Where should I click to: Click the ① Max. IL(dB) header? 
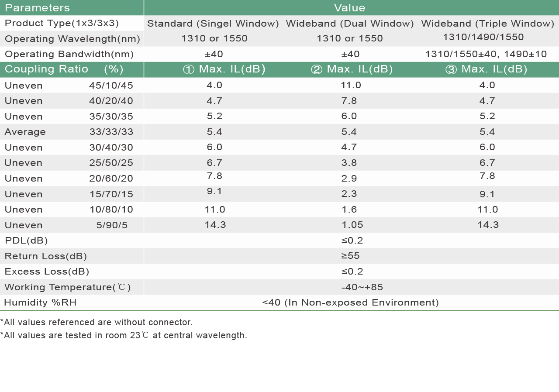[x=224, y=69]
